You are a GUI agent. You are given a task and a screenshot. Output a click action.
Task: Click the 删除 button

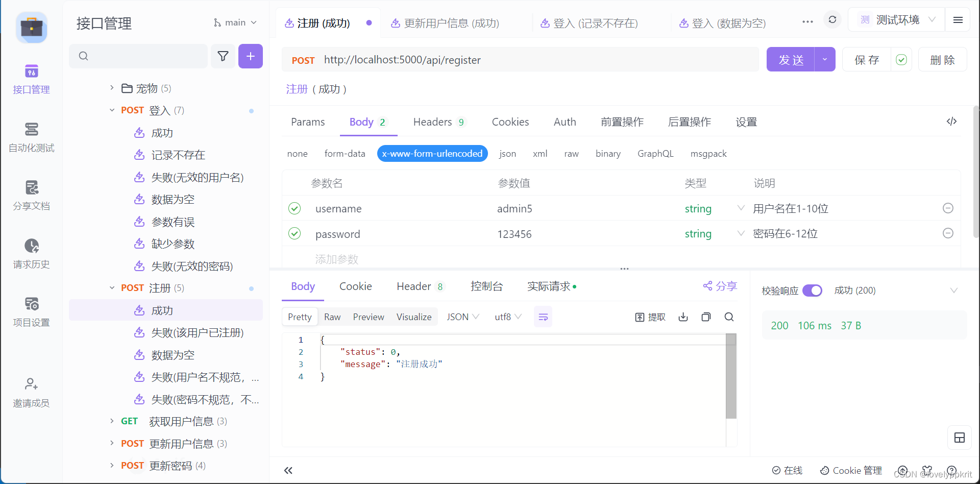tap(942, 59)
